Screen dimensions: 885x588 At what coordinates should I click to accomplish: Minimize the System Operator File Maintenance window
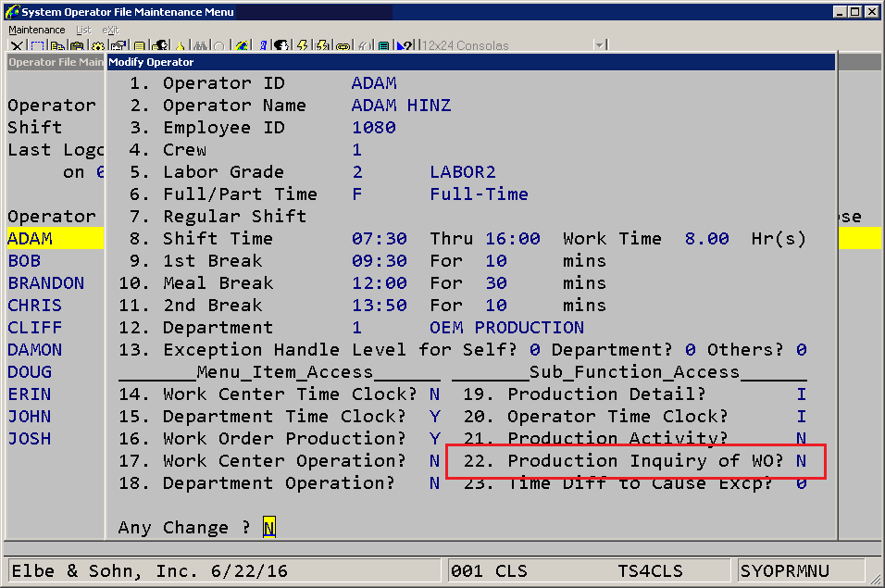coord(840,11)
